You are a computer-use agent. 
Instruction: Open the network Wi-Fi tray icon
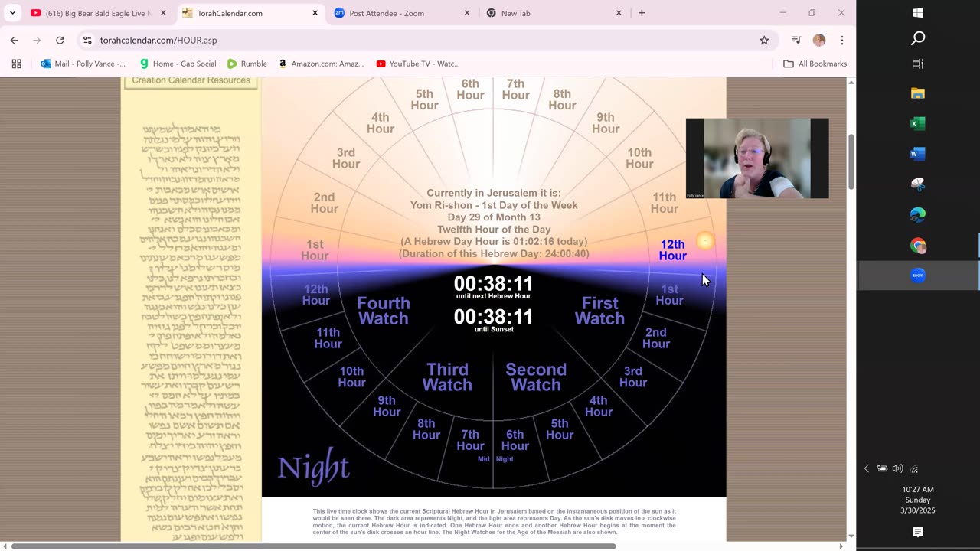point(913,468)
